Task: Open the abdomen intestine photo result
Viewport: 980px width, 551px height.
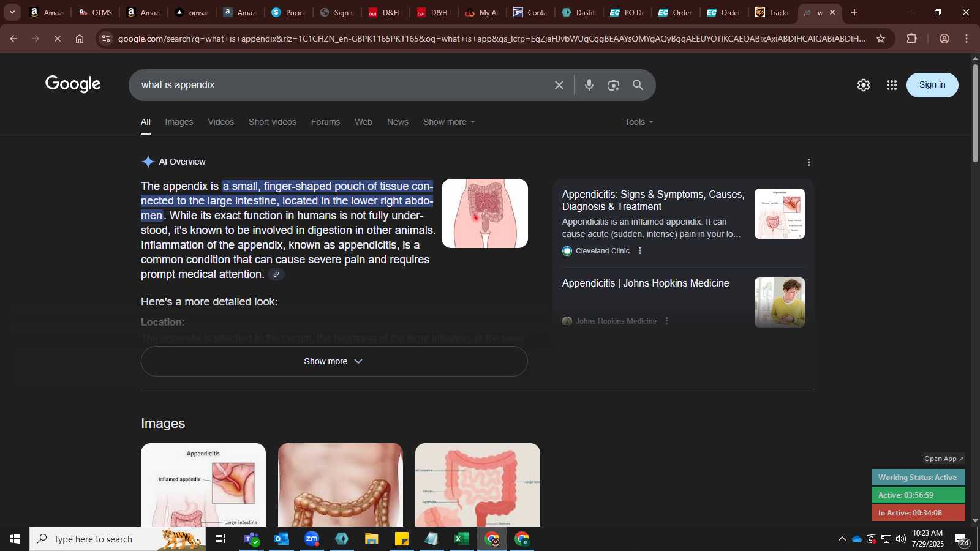Action: [341, 485]
